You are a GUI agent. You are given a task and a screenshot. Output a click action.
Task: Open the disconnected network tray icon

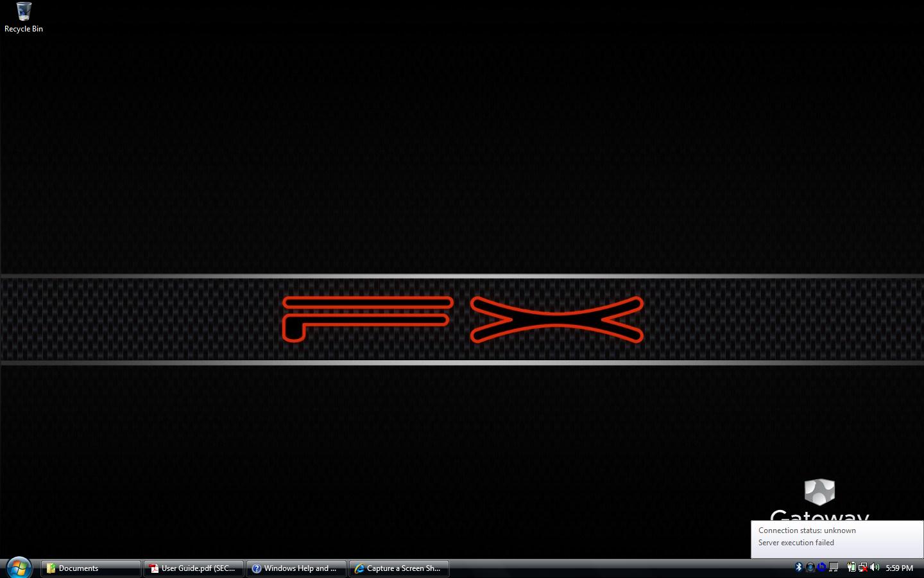[863, 567]
